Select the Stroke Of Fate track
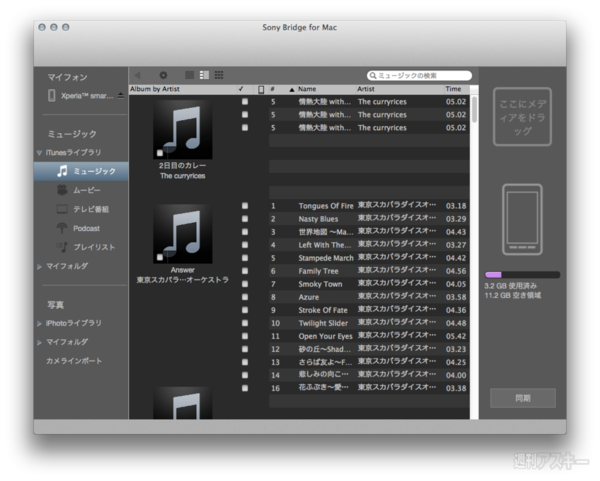 pyautogui.click(x=369, y=310)
